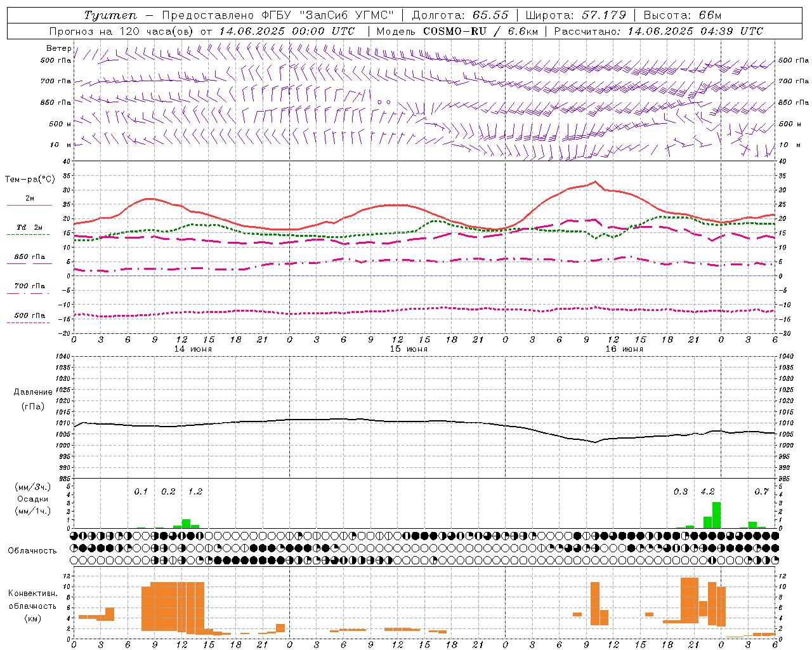Click the dash-dot line sample under legend "700 гПа"

[29, 293]
